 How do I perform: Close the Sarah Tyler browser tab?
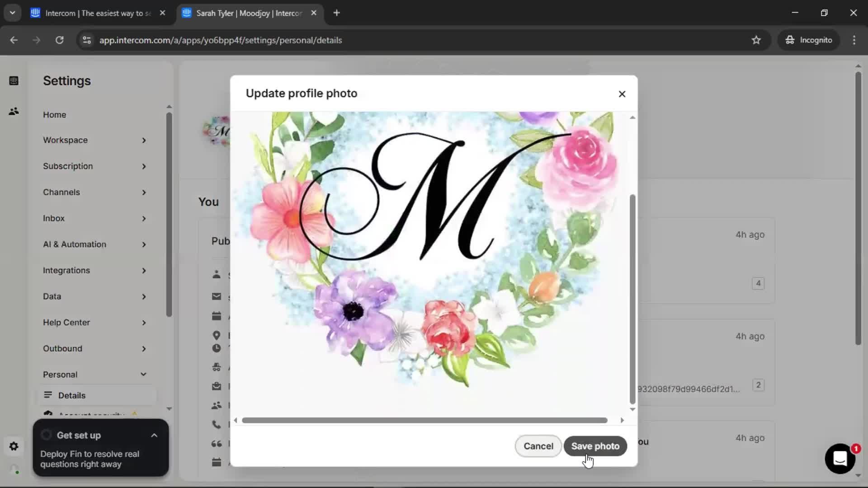314,13
